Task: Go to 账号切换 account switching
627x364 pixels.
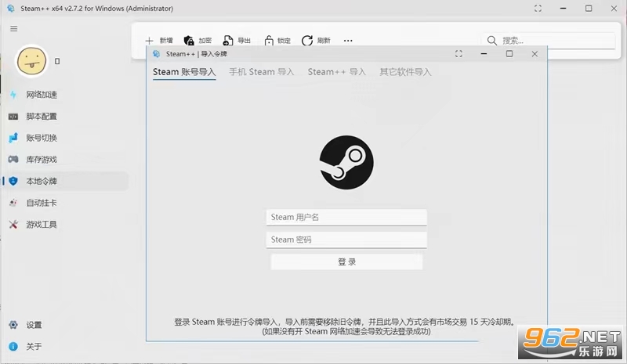Action: (41, 138)
